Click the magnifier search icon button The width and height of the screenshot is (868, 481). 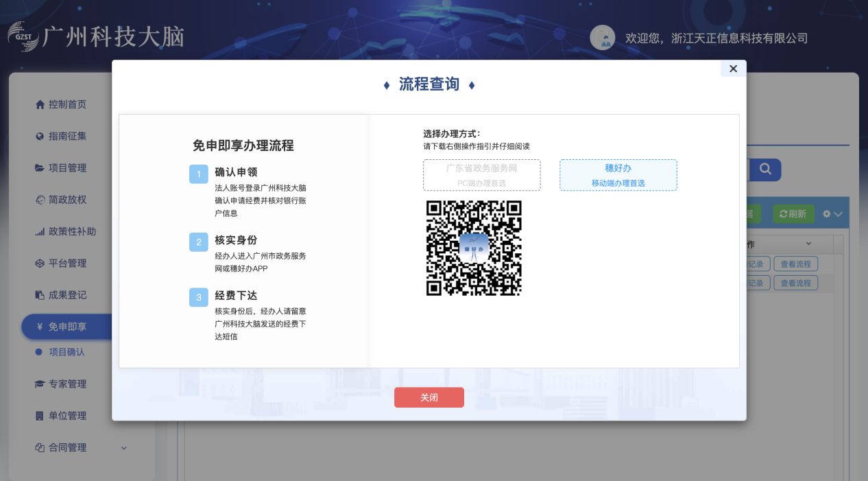(765, 169)
